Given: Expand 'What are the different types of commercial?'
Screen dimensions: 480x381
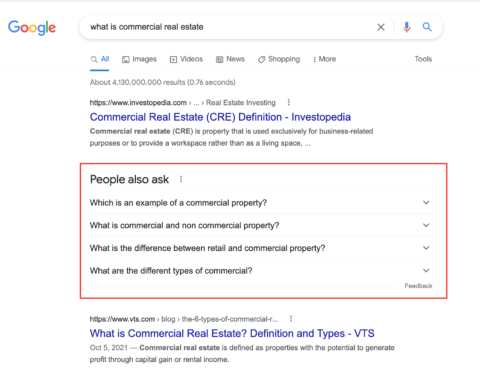Looking at the screenshot, I should coord(261,271).
